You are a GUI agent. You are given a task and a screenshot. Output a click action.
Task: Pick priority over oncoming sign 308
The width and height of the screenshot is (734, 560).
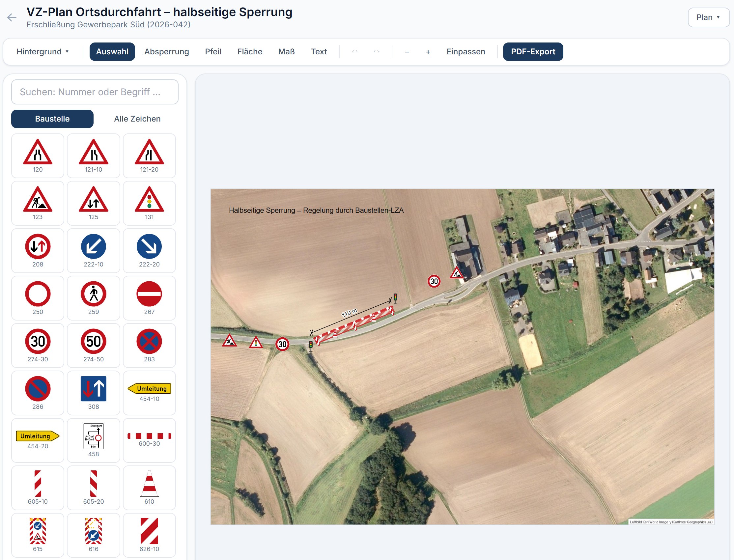click(93, 393)
